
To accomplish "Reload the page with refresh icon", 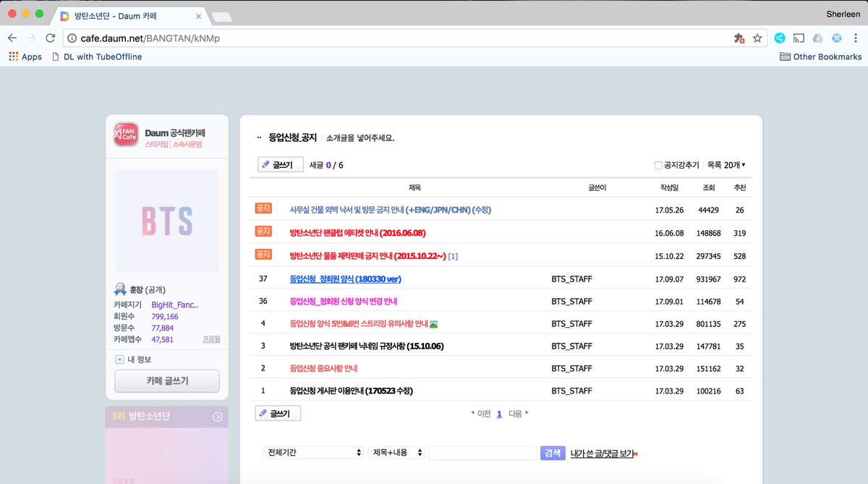I will click(x=50, y=38).
